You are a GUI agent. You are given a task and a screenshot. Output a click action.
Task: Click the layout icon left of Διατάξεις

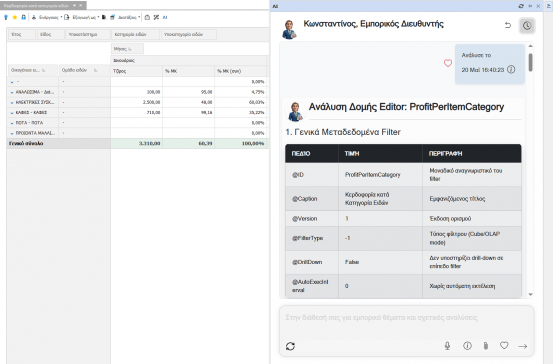(x=113, y=17)
